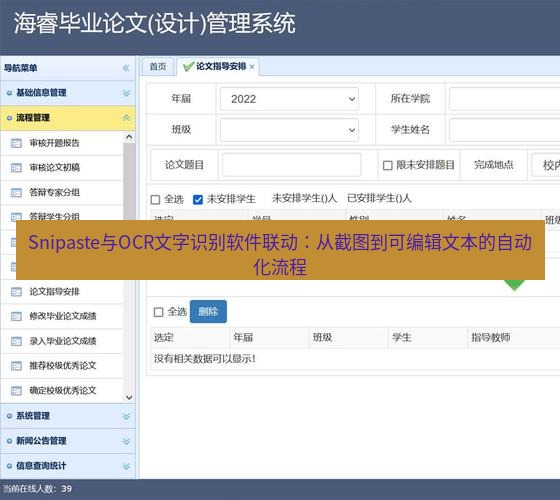Close the 论文指导安排 tab
The width and height of the screenshot is (560, 500).
click(252, 67)
